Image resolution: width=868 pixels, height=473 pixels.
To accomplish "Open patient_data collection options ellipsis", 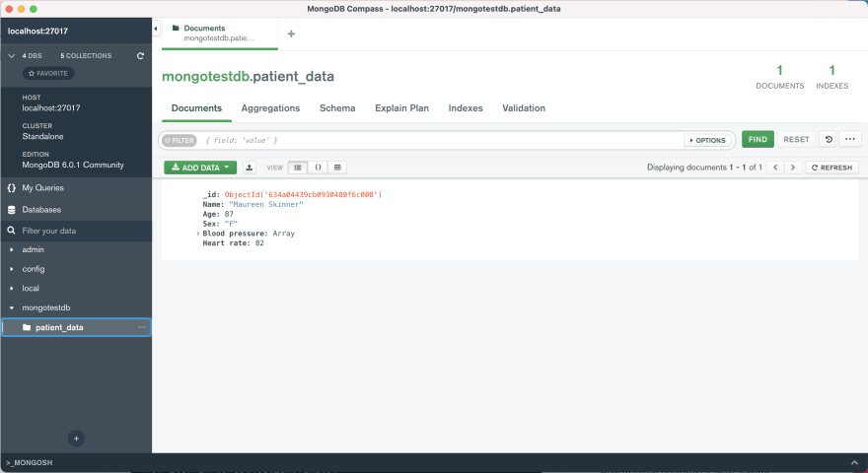I will click(142, 327).
